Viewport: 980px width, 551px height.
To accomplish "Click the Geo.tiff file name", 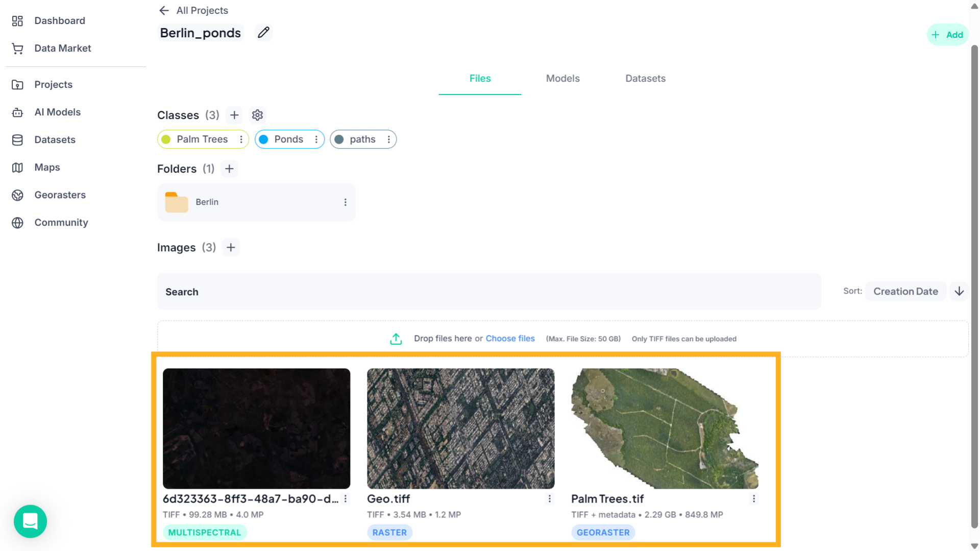I will [x=388, y=499].
